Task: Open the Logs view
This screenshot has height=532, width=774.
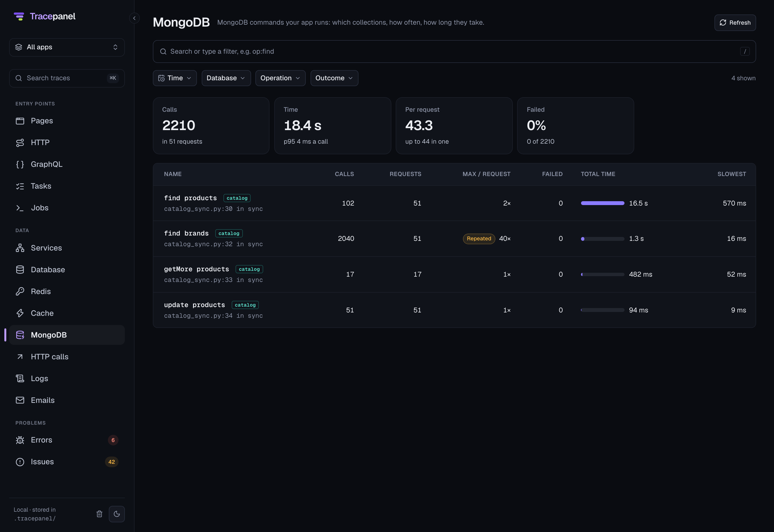Action: tap(67, 378)
